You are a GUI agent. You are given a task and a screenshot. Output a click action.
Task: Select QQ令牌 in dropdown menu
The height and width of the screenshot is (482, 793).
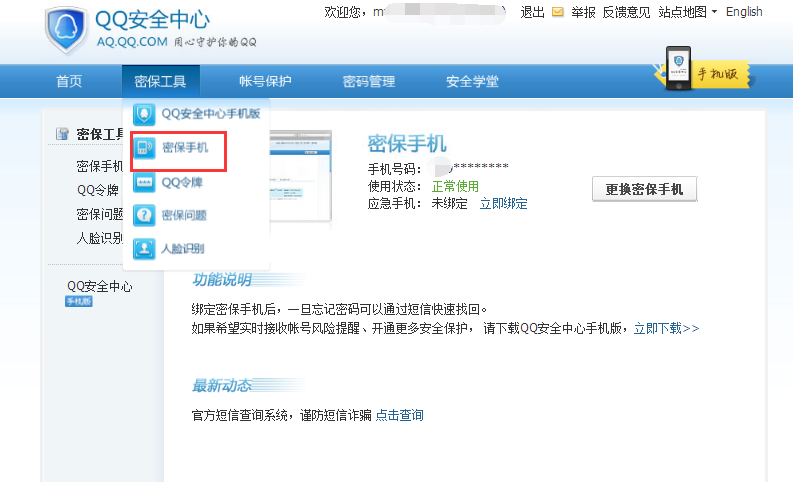click(182, 182)
